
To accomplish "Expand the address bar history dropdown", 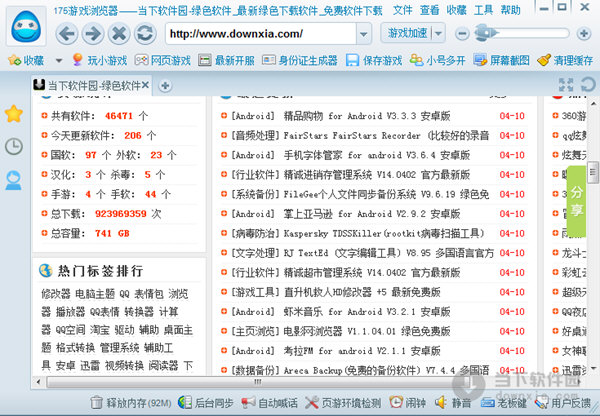I will coord(364,34).
